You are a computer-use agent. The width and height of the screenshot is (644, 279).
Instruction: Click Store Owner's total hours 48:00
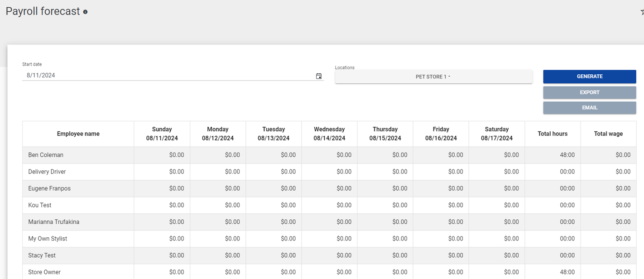tap(567, 272)
